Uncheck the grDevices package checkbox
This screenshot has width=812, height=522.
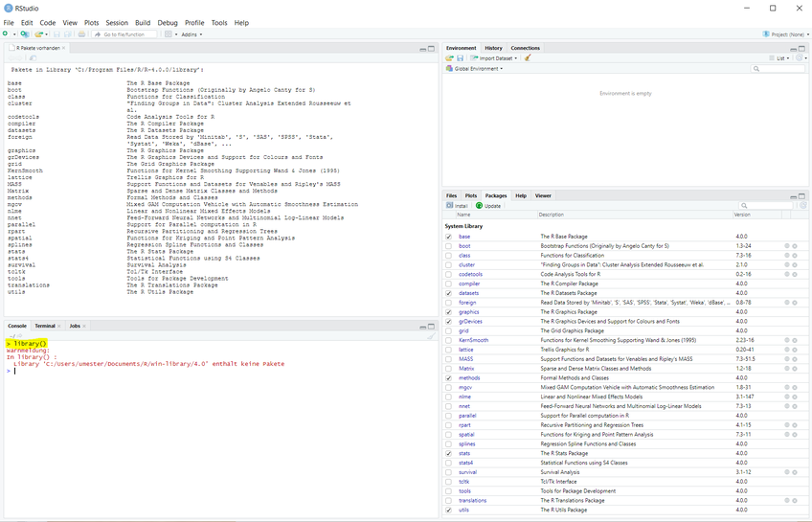click(448, 322)
